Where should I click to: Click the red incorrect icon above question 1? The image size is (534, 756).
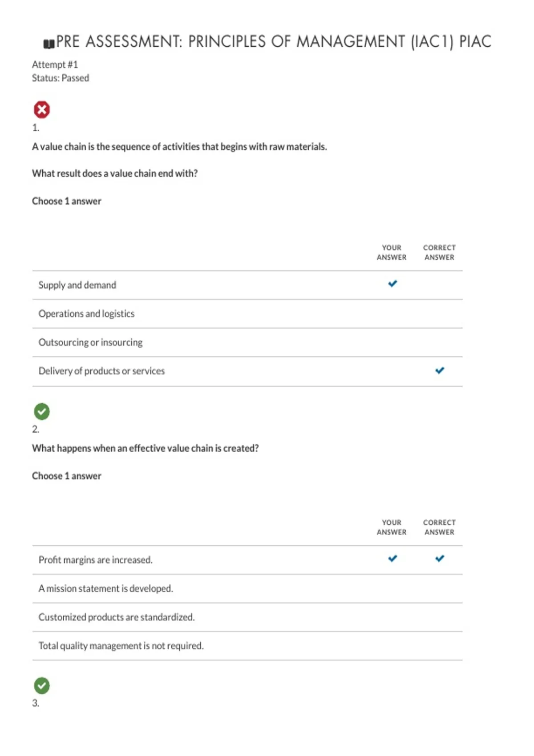coord(42,109)
